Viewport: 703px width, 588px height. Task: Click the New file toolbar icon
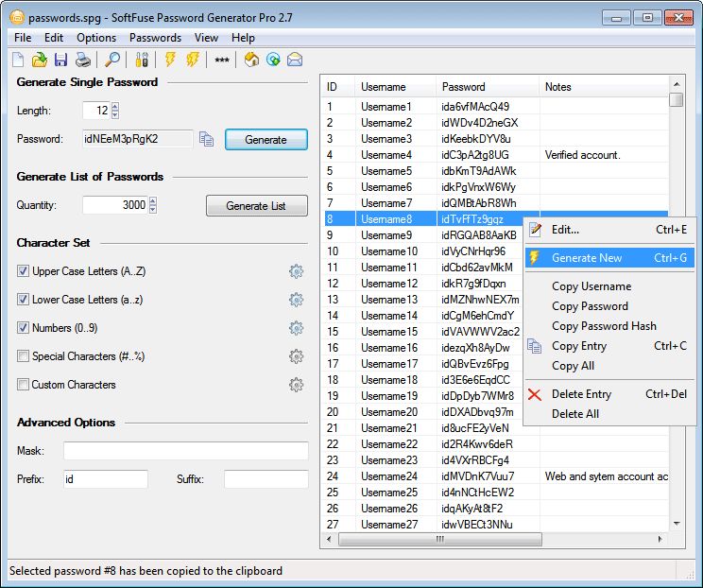(18, 60)
